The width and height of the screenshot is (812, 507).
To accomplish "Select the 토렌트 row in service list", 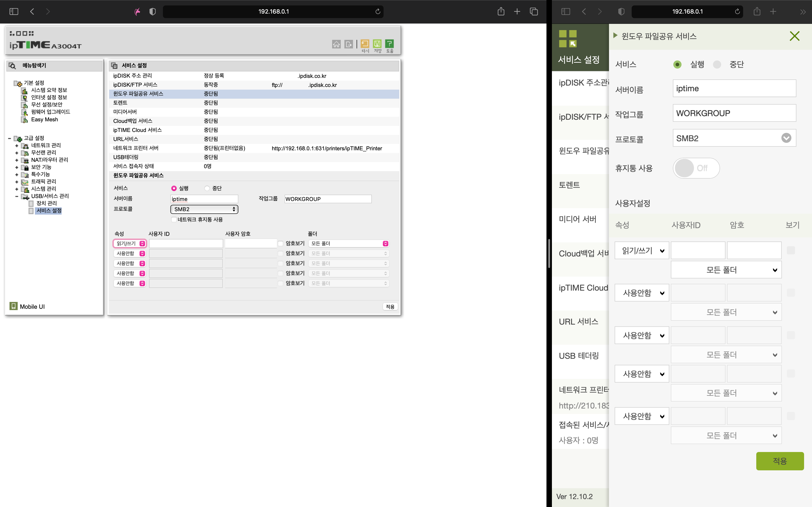I will click(120, 103).
